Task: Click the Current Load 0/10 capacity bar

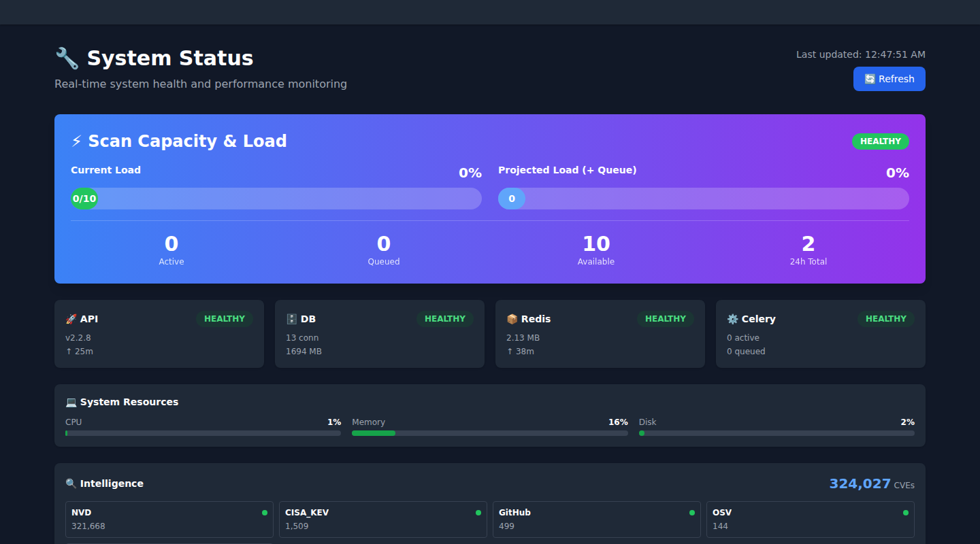Action: (x=276, y=198)
